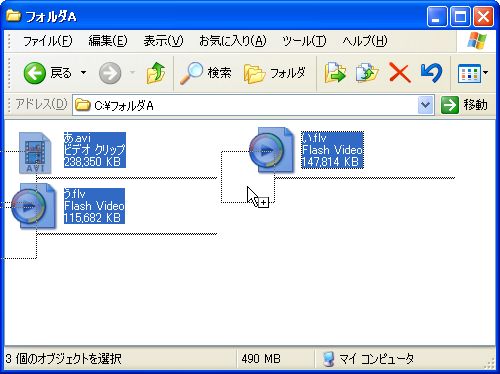Click the 115,682 KB size text
This screenshot has height=374, width=500.
pos(92,218)
